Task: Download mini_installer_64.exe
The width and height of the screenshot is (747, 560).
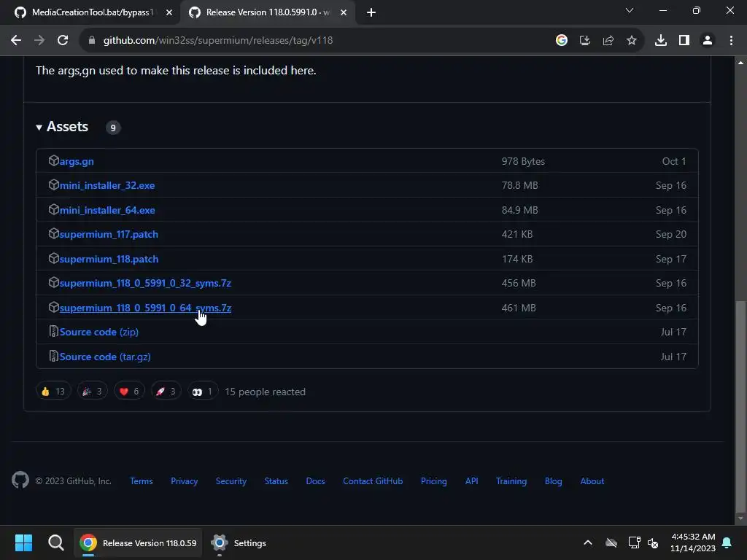Action: pyautogui.click(x=107, y=211)
